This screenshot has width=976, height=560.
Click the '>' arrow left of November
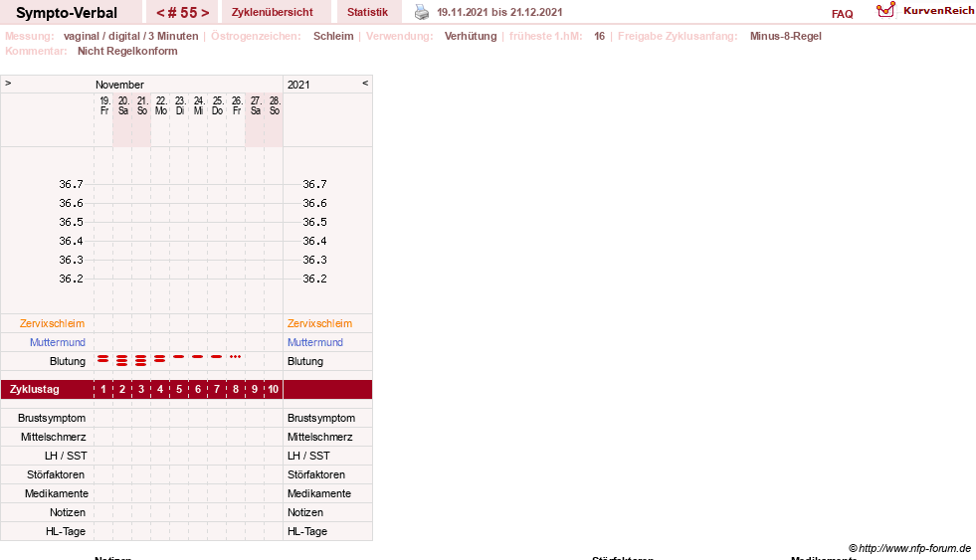tap(8, 83)
